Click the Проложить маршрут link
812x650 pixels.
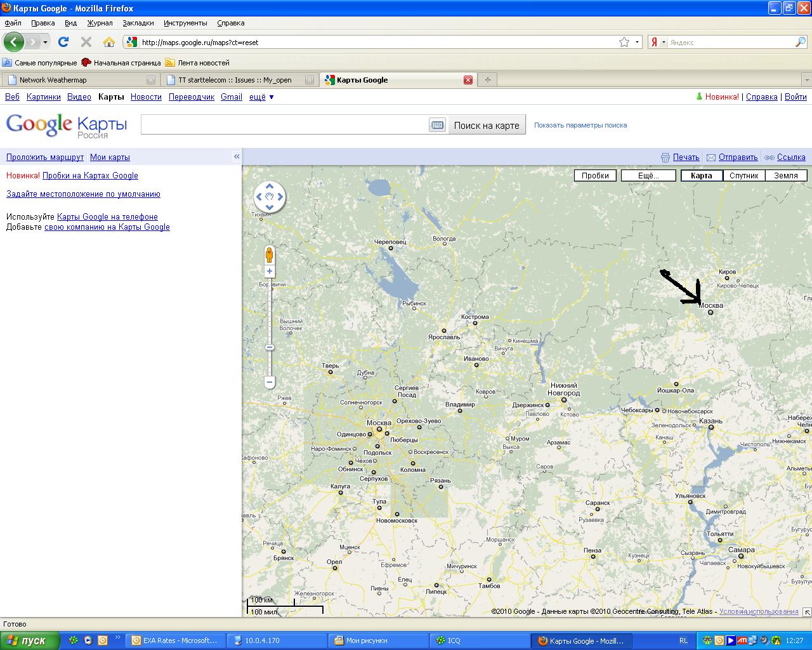(45, 157)
